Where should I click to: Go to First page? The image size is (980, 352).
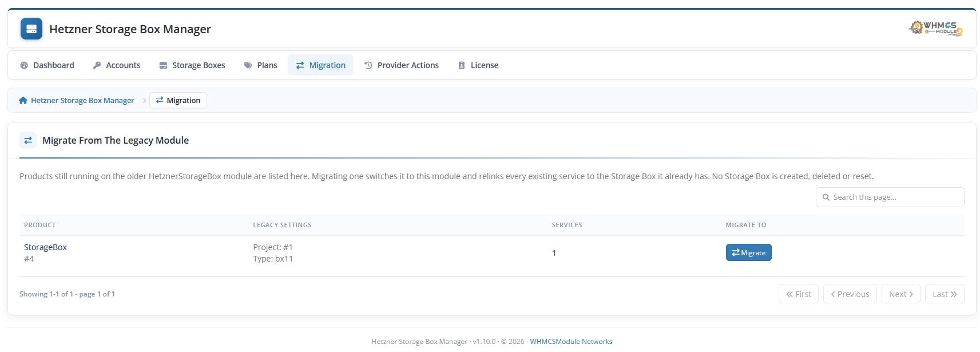pos(799,294)
